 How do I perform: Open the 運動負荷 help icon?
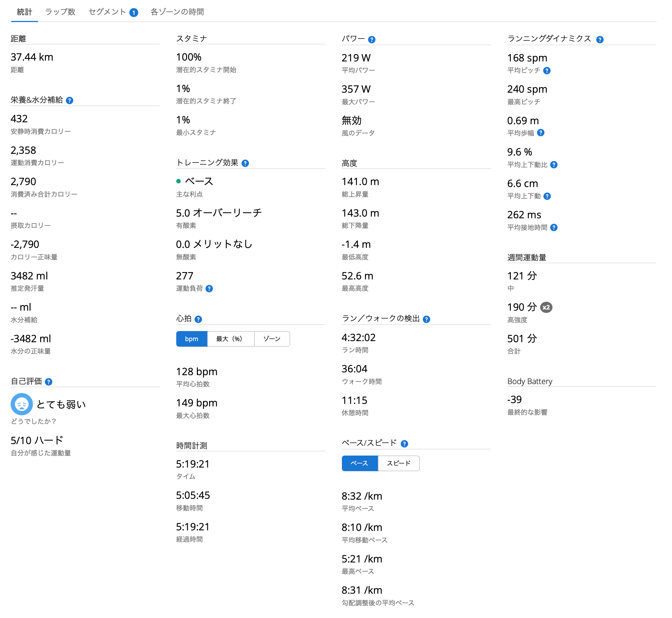210,289
